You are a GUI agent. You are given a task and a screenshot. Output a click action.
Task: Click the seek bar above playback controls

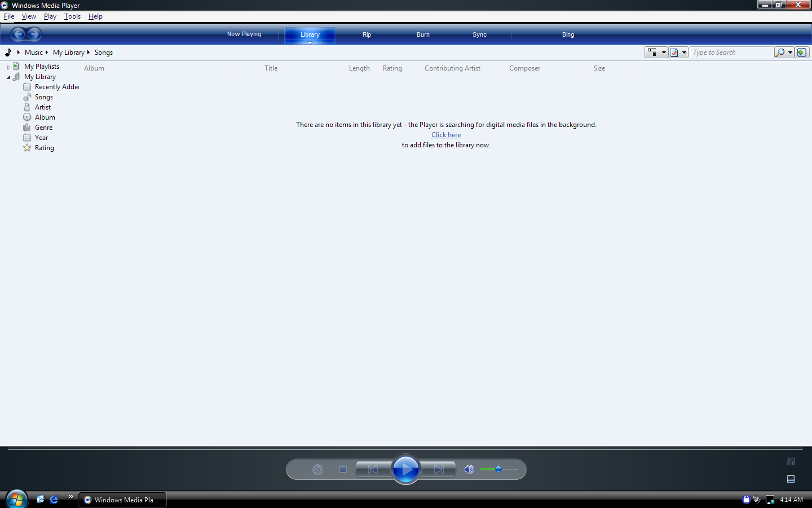pyautogui.click(x=406, y=449)
